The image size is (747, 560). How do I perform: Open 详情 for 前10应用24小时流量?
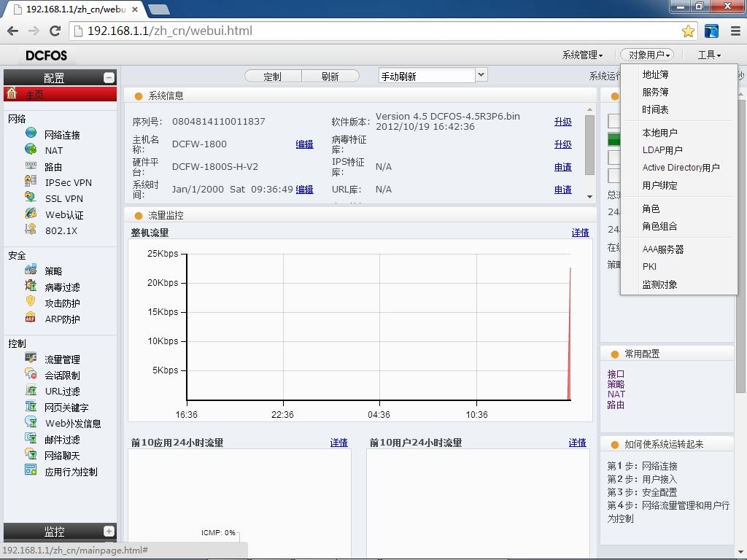338,443
